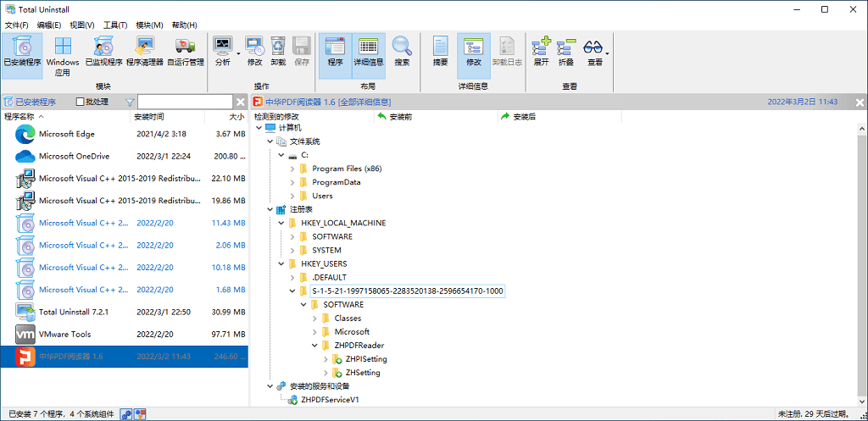The width and height of the screenshot is (868, 421).
Task: Collapse the 文件系统 node
Action: click(x=270, y=141)
